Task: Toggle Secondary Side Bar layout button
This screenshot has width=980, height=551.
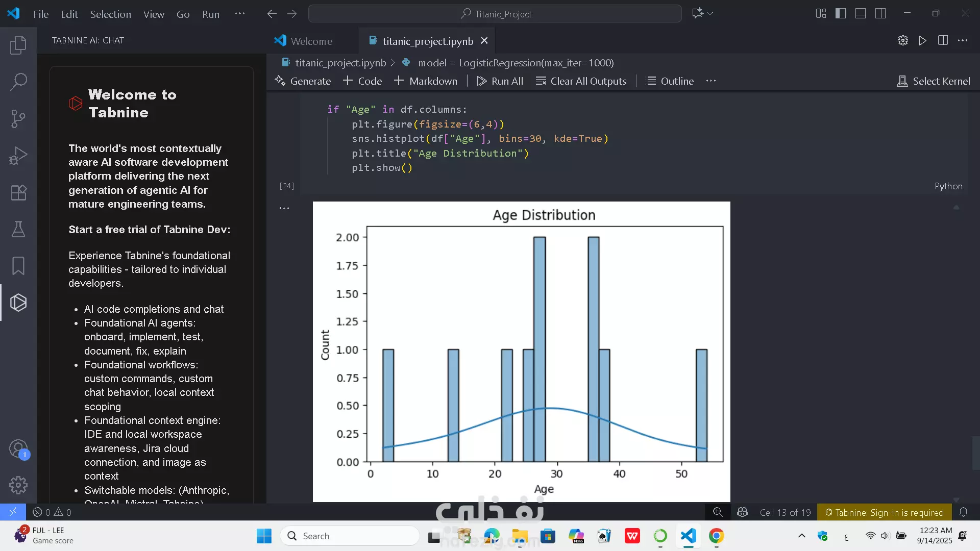Action: click(880, 14)
